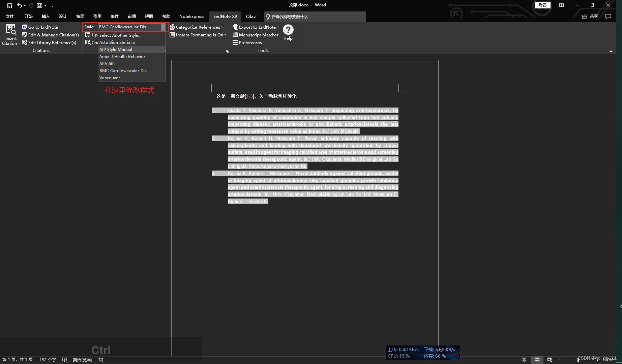Switch to the 审阅 ribbon tab

click(132, 16)
